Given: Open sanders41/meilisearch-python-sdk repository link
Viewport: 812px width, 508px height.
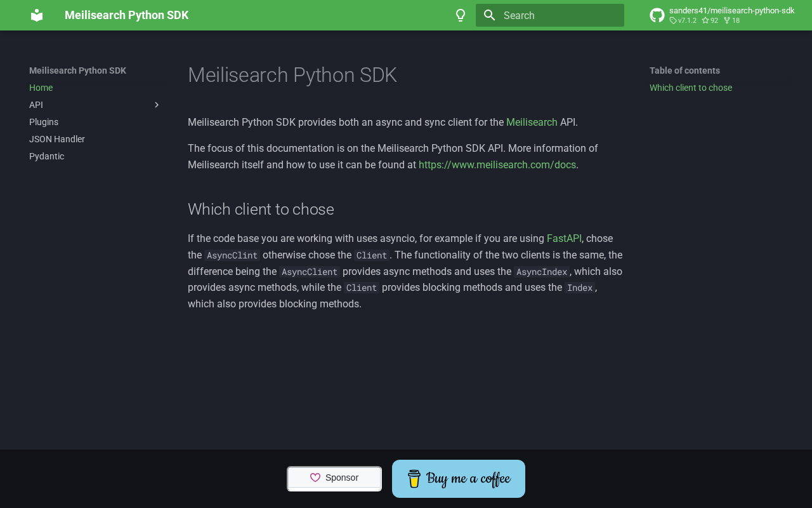Looking at the screenshot, I should [732, 10].
